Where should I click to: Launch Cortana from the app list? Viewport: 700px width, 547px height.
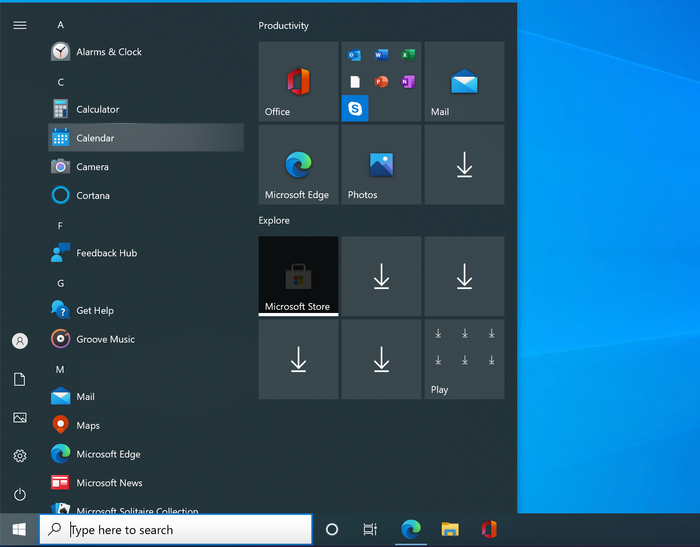(146, 195)
